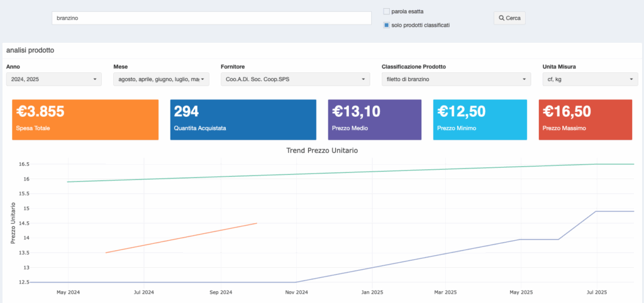This screenshot has width=644, height=303.
Task: Click the red Prezzo Massimo card
Action: 586,119
